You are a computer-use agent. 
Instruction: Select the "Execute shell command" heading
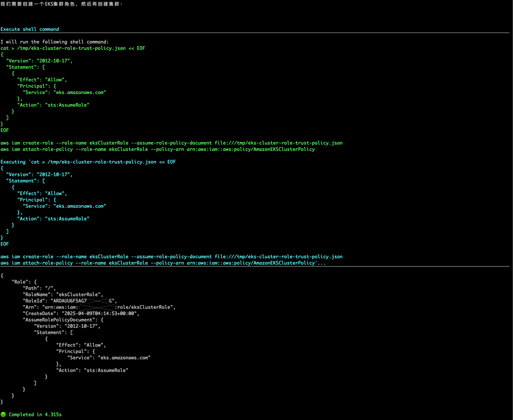[x=30, y=29]
